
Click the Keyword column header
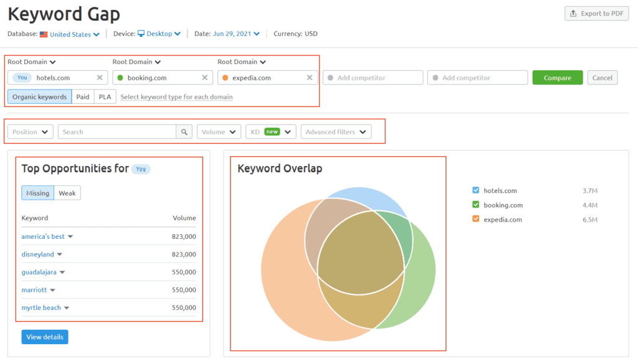pos(35,218)
